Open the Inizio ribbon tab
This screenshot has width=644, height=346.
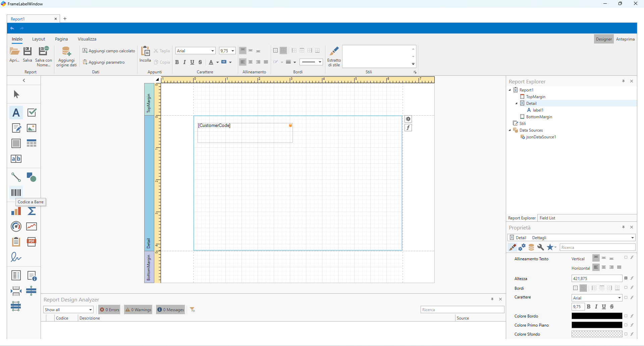(x=17, y=39)
